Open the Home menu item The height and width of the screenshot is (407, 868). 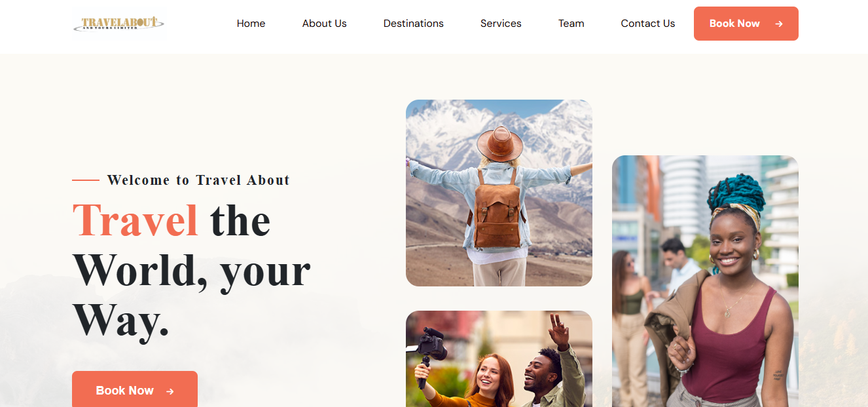tap(251, 24)
